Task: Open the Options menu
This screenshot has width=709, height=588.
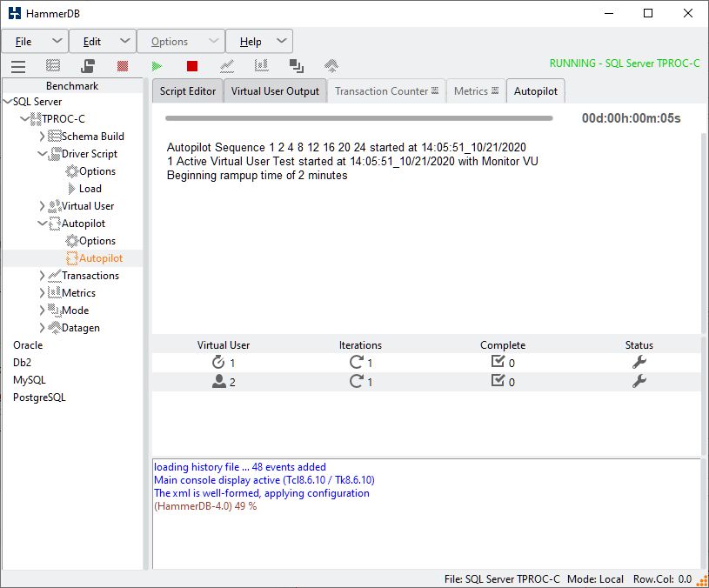Action: (x=181, y=42)
